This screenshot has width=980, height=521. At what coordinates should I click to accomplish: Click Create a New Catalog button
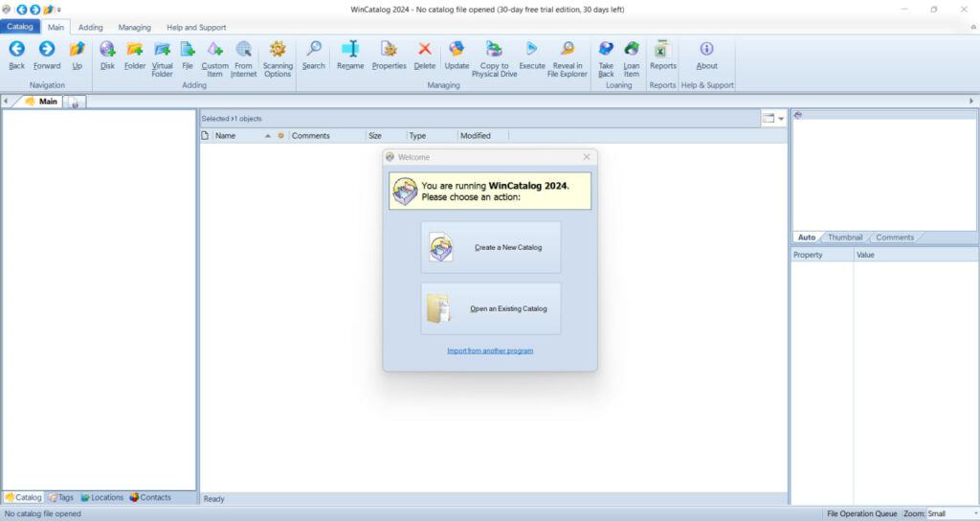click(491, 247)
